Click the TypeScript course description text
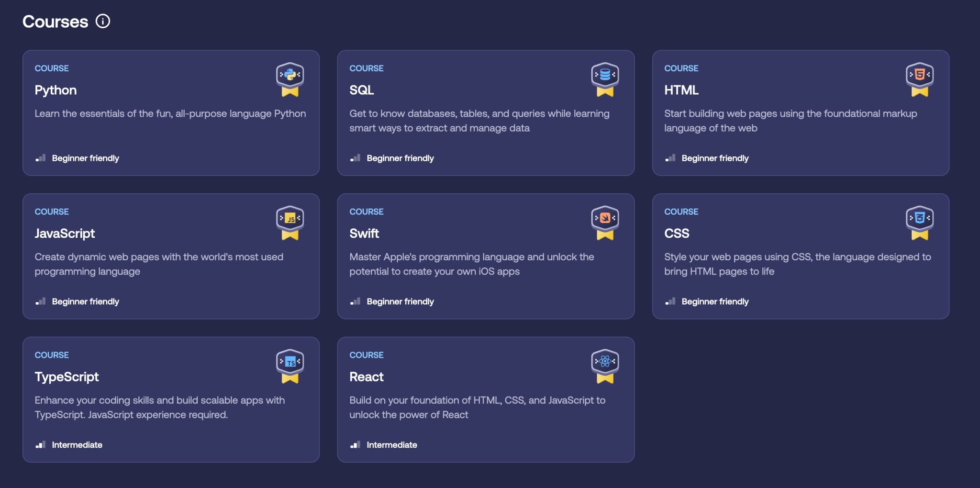The width and height of the screenshot is (980, 488). coord(159,408)
